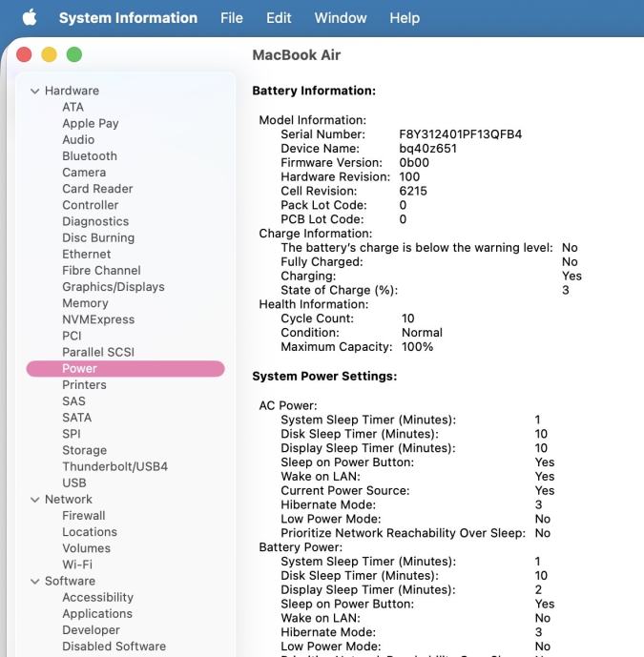Select Card Reader in the sidebar

point(97,189)
